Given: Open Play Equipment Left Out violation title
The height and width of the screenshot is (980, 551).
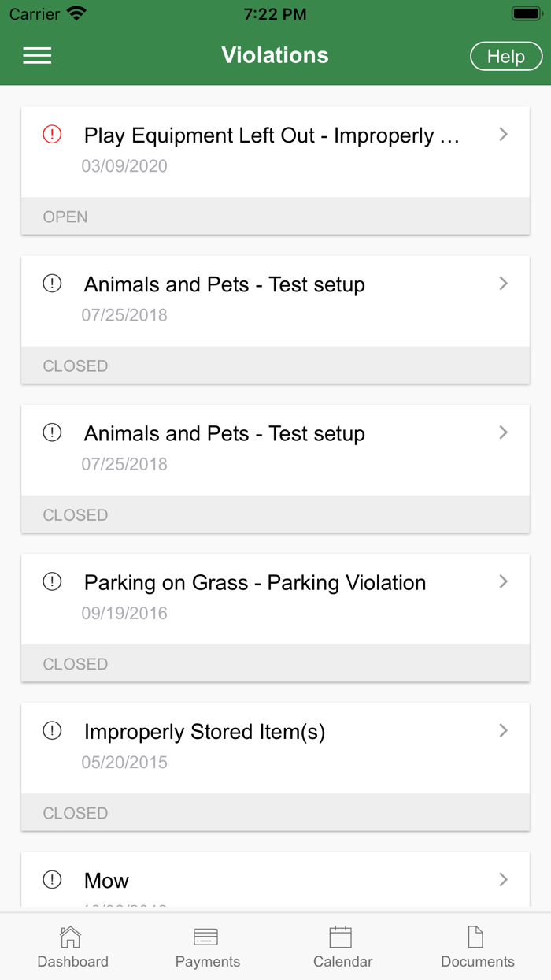Looking at the screenshot, I should (x=272, y=135).
